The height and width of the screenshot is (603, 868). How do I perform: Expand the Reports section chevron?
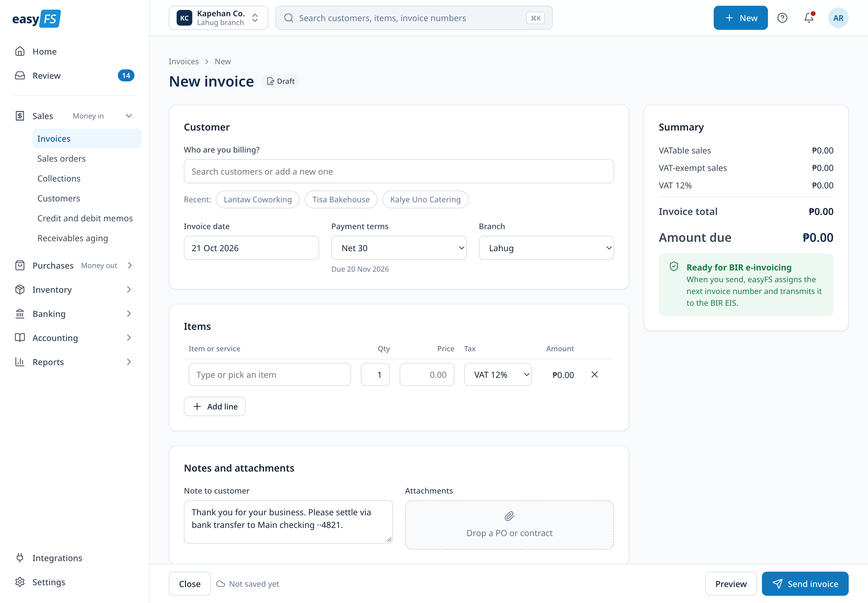tap(129, 362)
